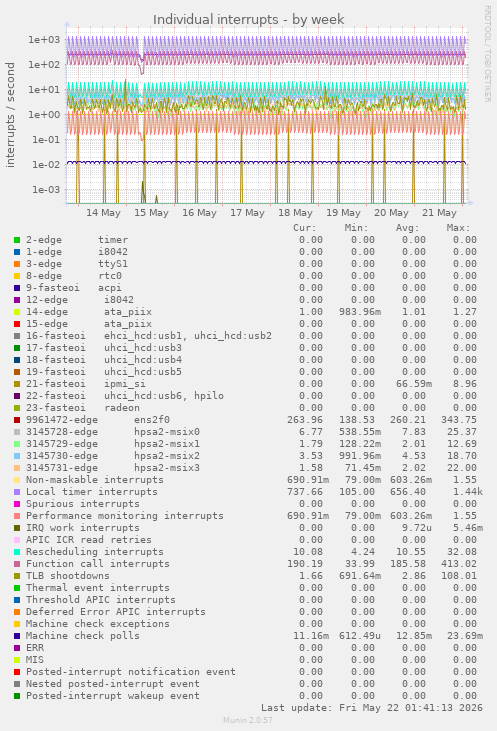
Task: Click the green 2-edge timer color swatch
Action: click(x=17, y=240)
